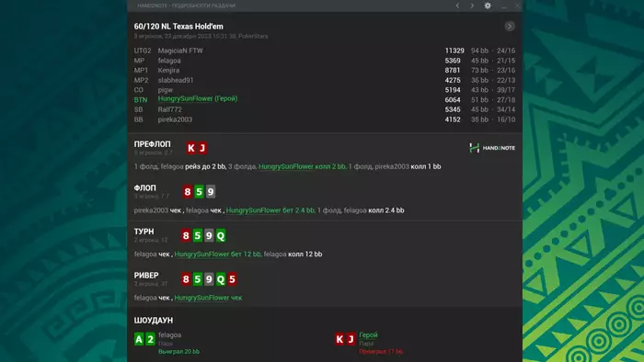This screenshot has height=362, width=644.
Task: Select player felagoa in the MP row
Action: (x=169, y=61)
